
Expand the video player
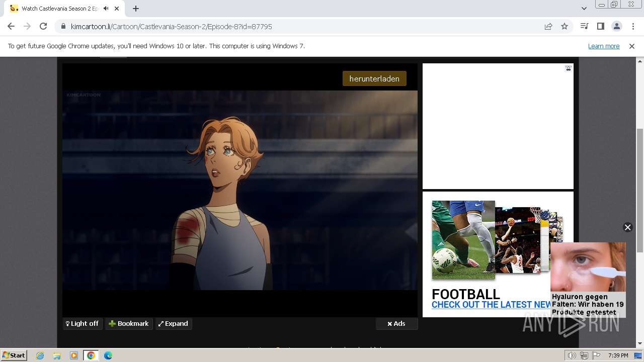[173, 324]
